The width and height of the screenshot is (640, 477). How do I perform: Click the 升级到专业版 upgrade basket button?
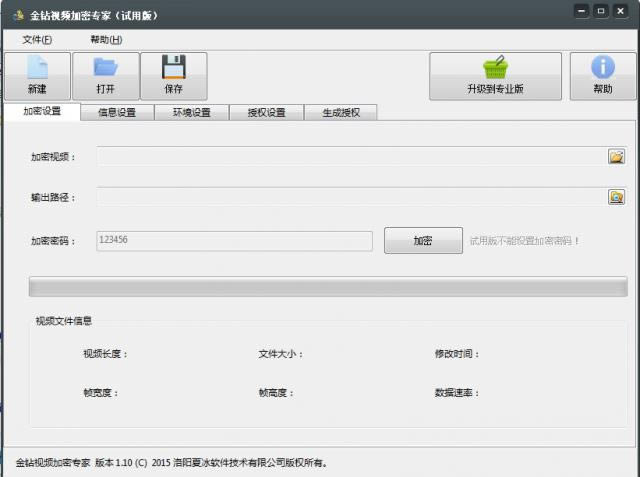point(495,76)
